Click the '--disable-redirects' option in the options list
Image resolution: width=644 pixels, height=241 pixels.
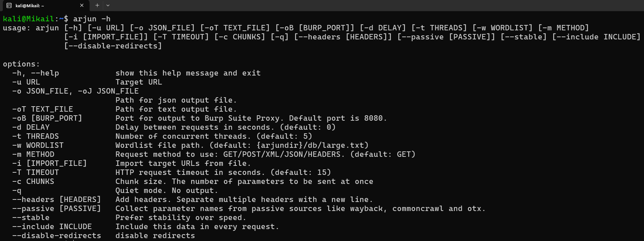(x=57, y=236)
